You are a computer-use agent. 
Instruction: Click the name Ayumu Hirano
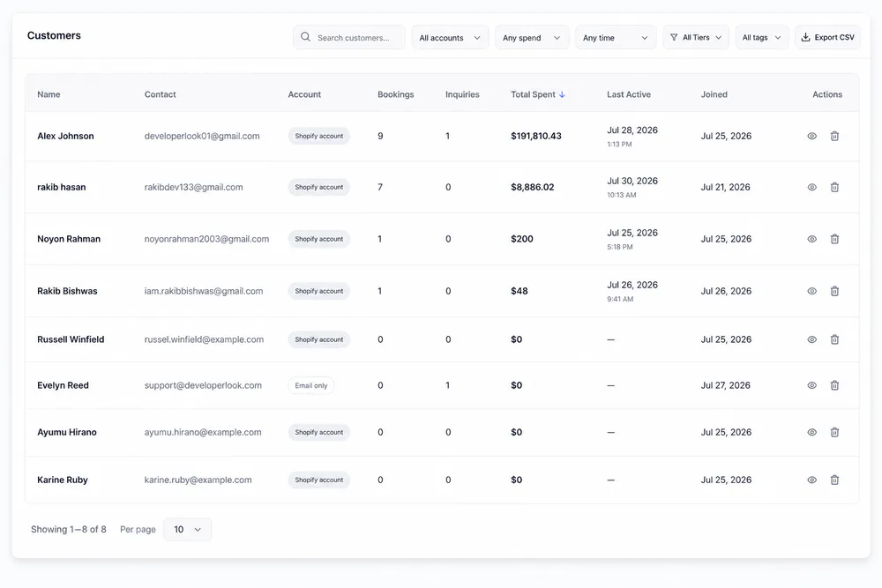click(x=67, y=432)
